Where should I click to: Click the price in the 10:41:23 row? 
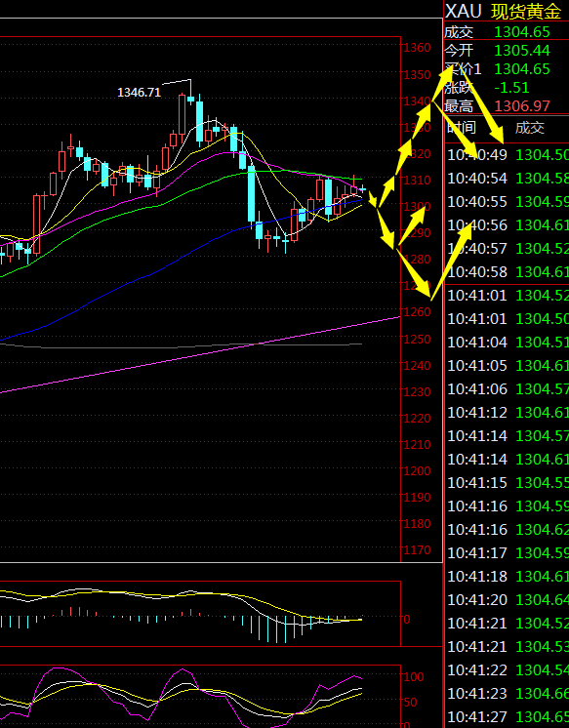[x=543, y=693]
